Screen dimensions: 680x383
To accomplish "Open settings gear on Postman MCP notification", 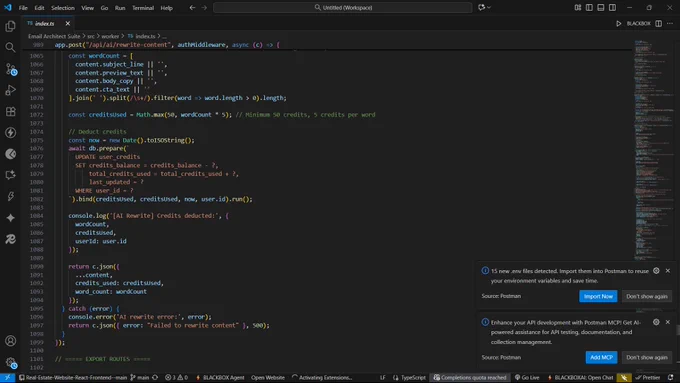I will point(656,322).
